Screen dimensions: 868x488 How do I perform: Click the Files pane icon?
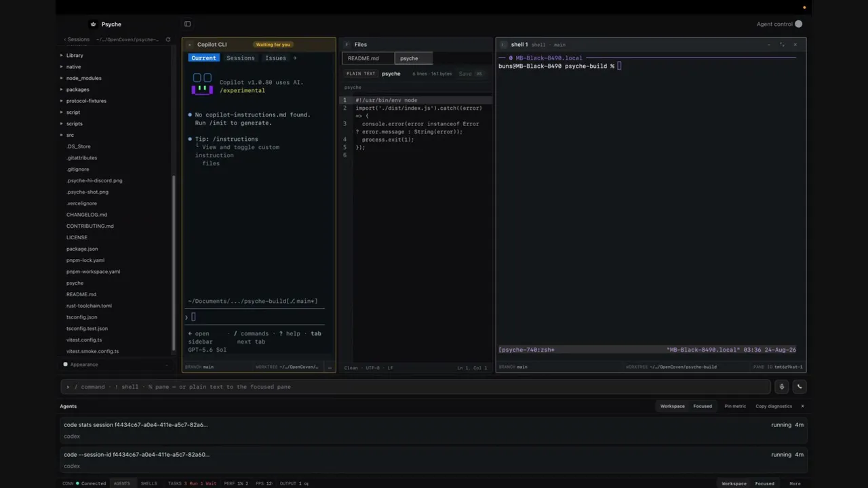347,45
